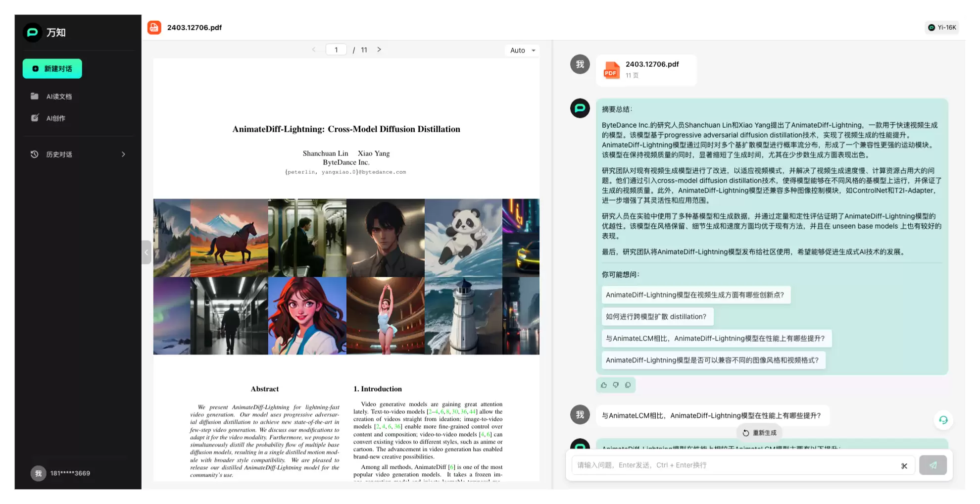Image resolution: width=980 pixels, height=504 pixels.
Task: Click the panda image in PDF figure
Action: [x=463, y=238]
